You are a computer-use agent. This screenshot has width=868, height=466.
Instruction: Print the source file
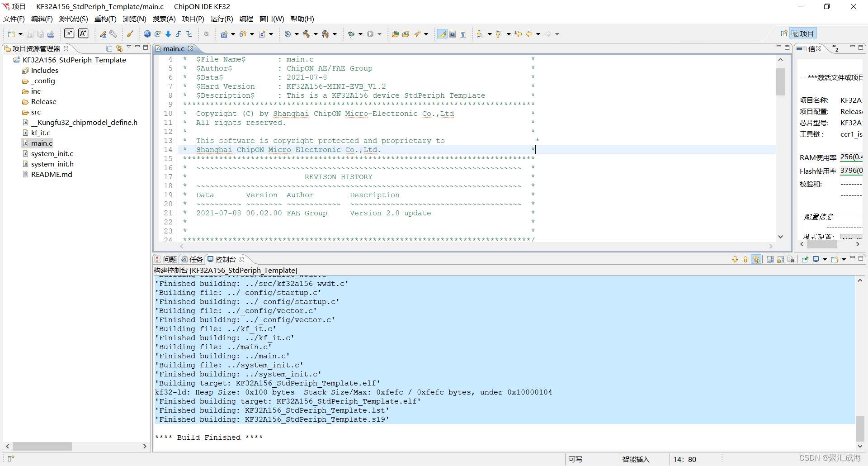50,34
